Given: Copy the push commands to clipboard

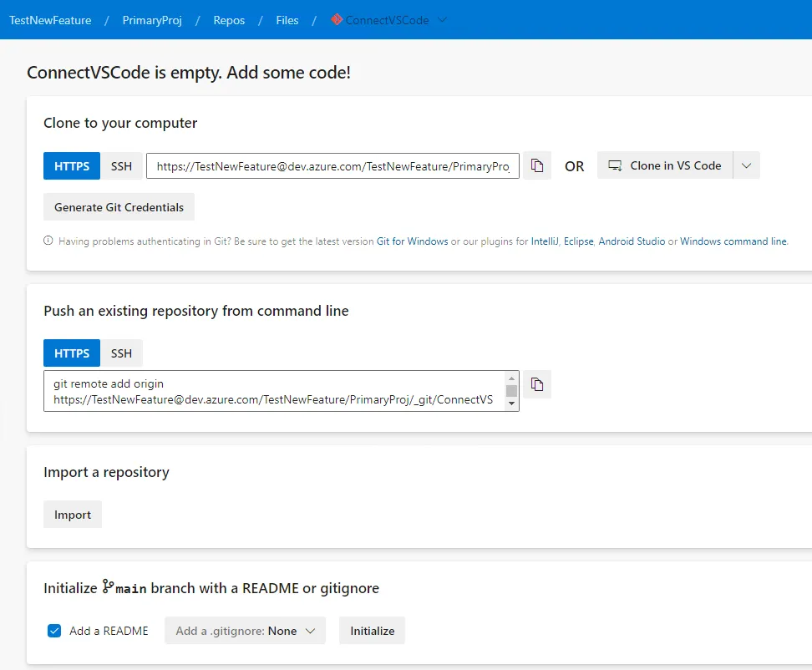Looking at the screenshot, I should pyautogui.click(x=538, y=384).
